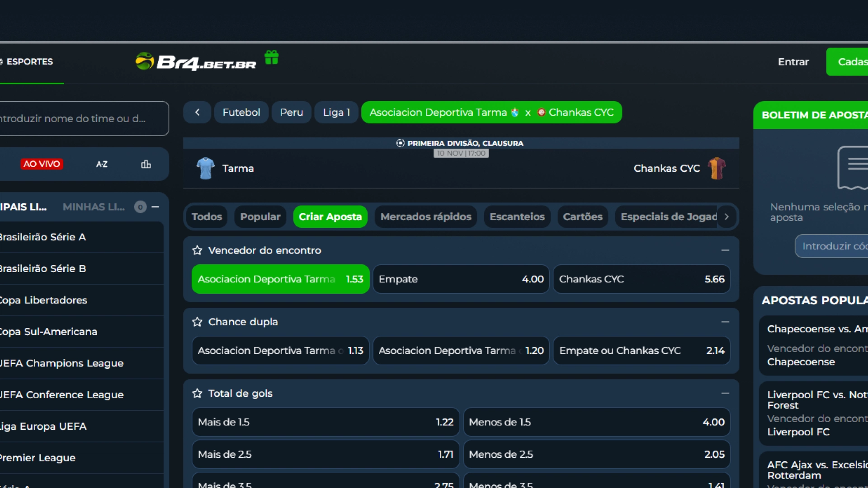Image resolution: width=868 pixels, height=488 pixels.
Task: Collapse the Vencedor do encontro section
Action: [725, 250]
